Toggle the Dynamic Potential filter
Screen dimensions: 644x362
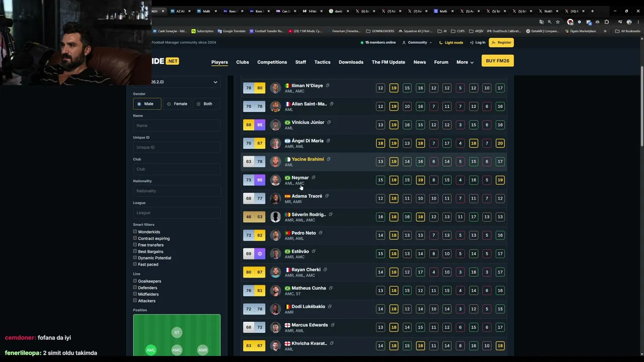click(135, 257)
